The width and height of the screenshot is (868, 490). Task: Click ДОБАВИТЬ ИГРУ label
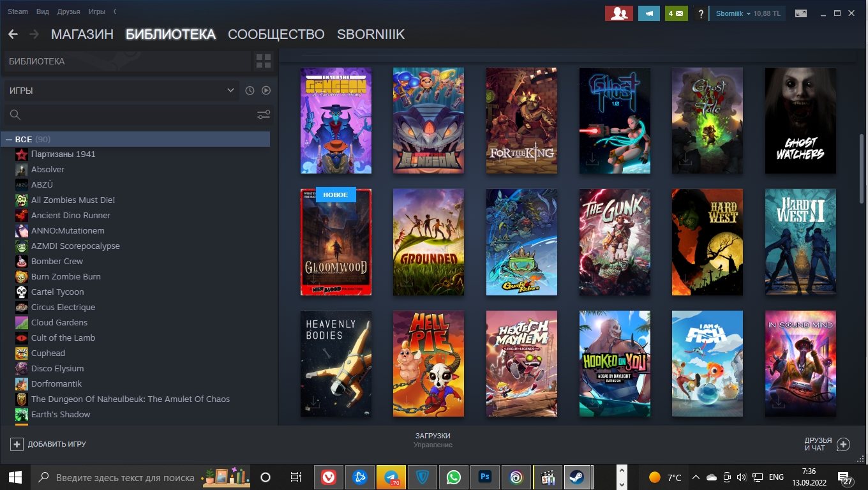click(57, 444)
